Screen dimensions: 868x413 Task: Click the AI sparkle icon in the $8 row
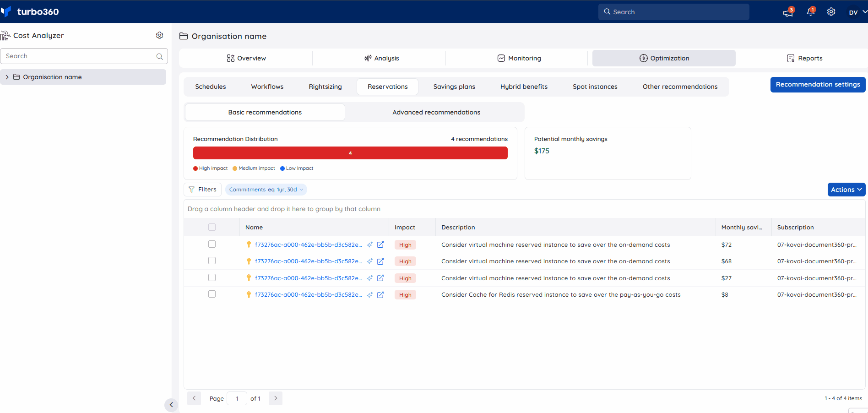point(370,295)
